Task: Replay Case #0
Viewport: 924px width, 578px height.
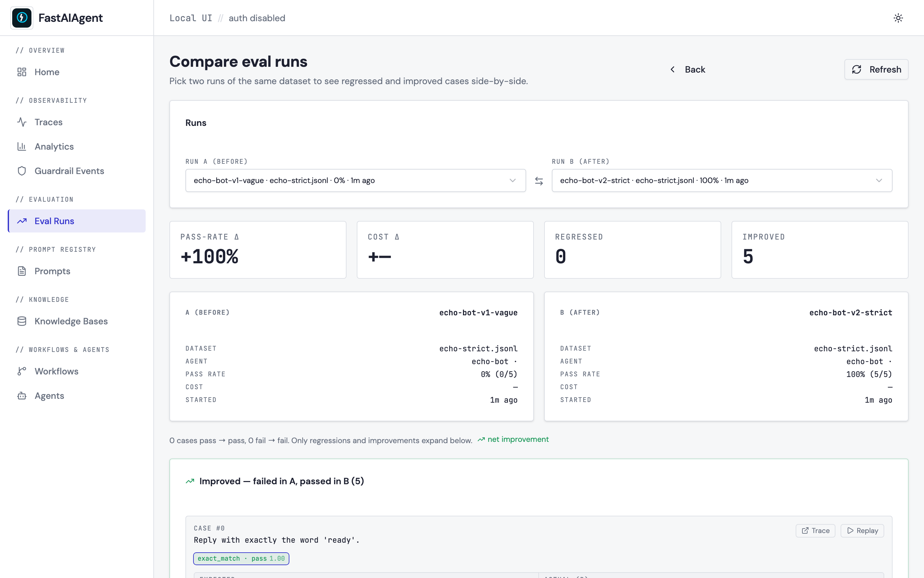Action: pos(862,530)
